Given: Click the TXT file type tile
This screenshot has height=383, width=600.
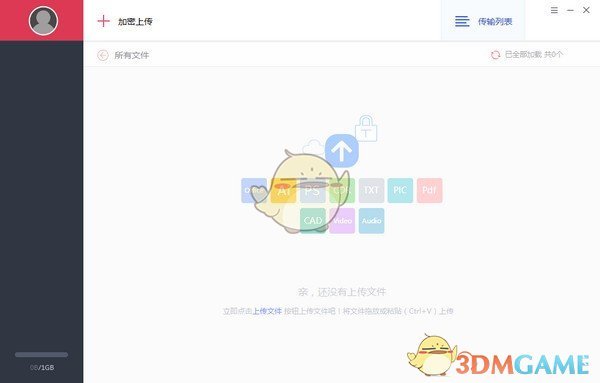Looking at the screenshot, I should point(371,190).
